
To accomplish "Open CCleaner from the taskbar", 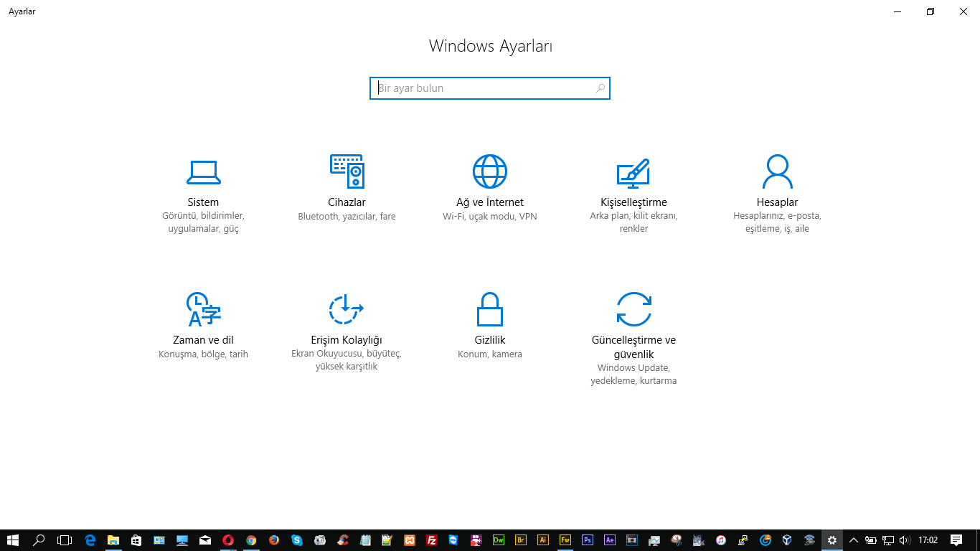I will pyautogui.click(x=343, y=540).
